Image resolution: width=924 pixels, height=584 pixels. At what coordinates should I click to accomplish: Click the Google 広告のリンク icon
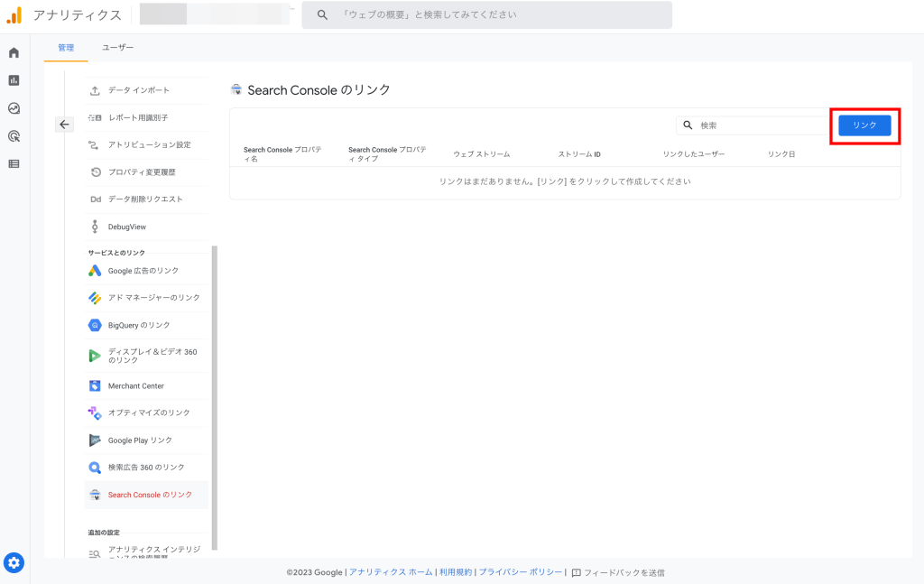pos(95,271)
